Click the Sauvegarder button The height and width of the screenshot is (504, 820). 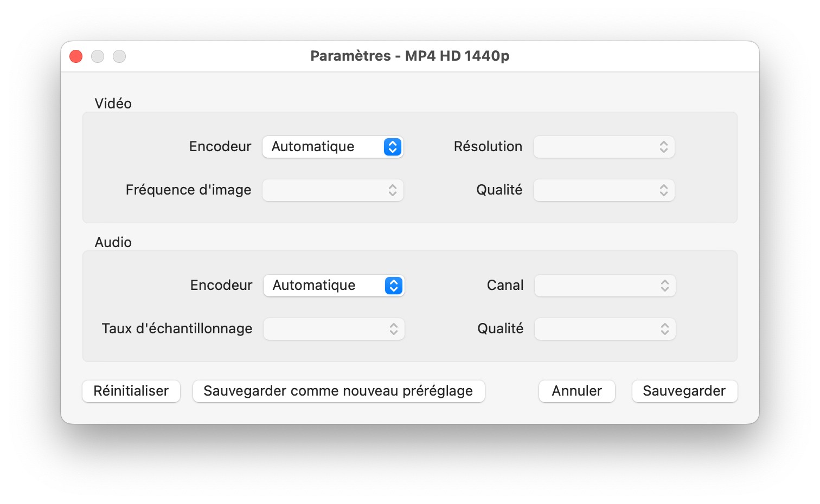pyautogui.click(x=684, y=391)
